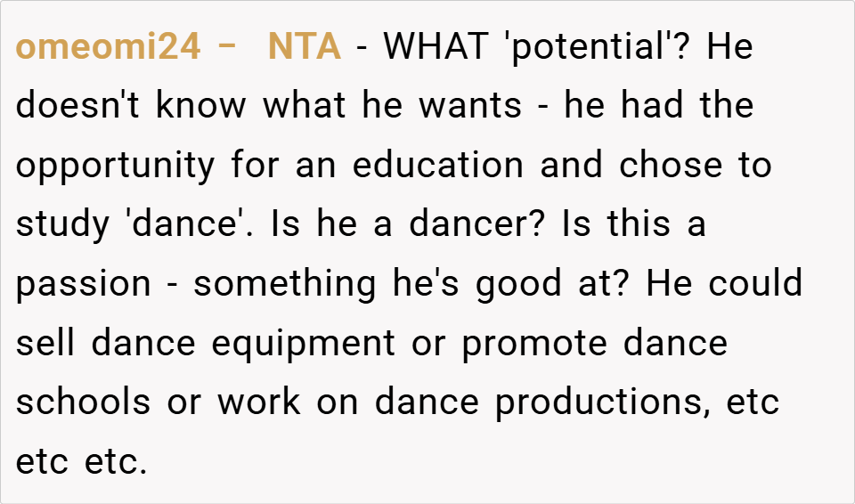855x504 pixels.
Task: Click the word "schools" in the comment
Action: click(x=84, y=402)
